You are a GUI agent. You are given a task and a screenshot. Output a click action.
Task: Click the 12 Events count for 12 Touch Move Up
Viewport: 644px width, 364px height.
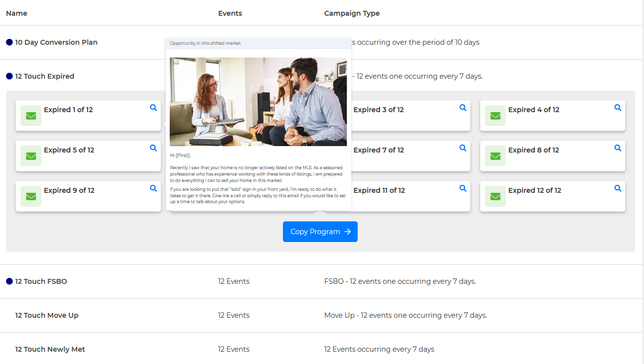click(234, 315)
